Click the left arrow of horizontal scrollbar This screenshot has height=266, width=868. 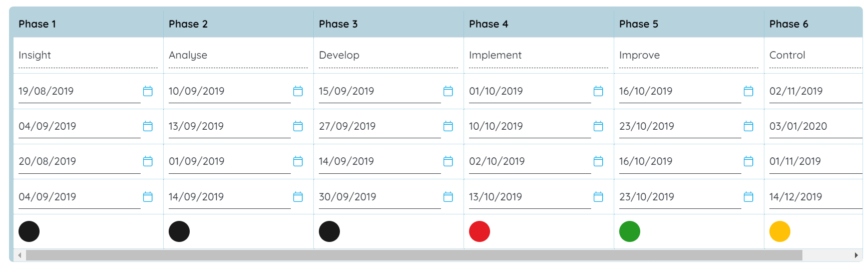click(20, 255)
